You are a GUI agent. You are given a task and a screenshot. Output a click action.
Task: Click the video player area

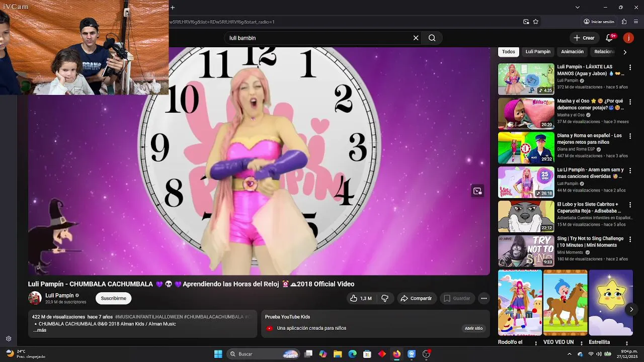point(259,161)
